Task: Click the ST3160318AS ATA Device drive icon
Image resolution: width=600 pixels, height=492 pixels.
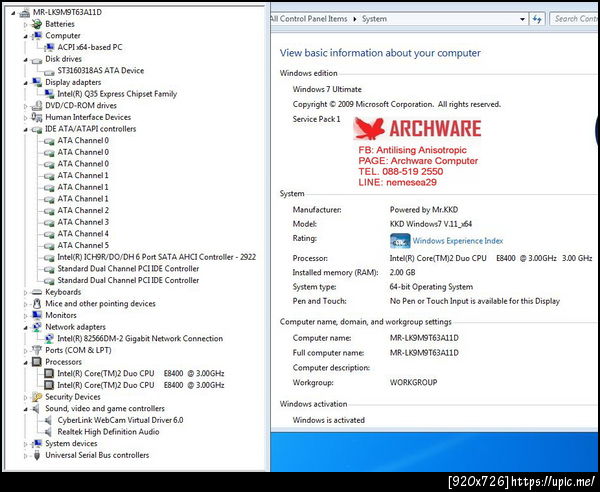Action: (49, 71)
